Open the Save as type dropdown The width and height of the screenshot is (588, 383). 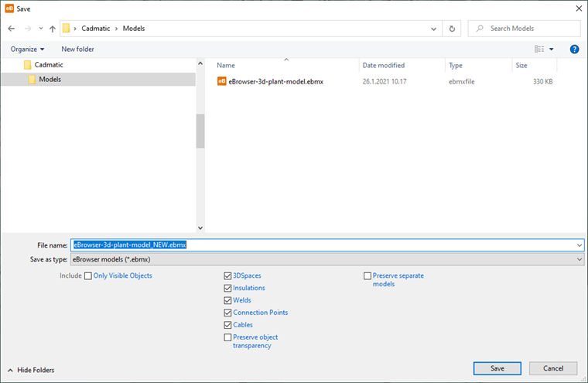coord(326,259)
